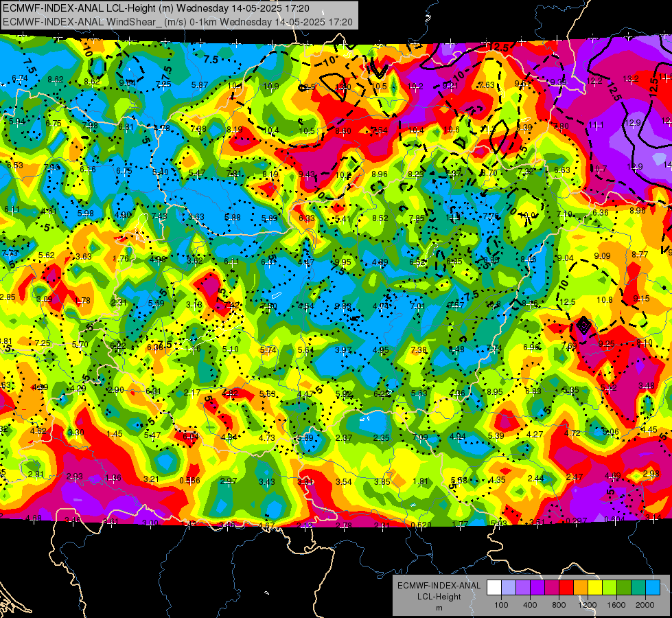Screen dimensions: 672x618
Task: Click the teal legend swatch
Action: click(638, 588)
